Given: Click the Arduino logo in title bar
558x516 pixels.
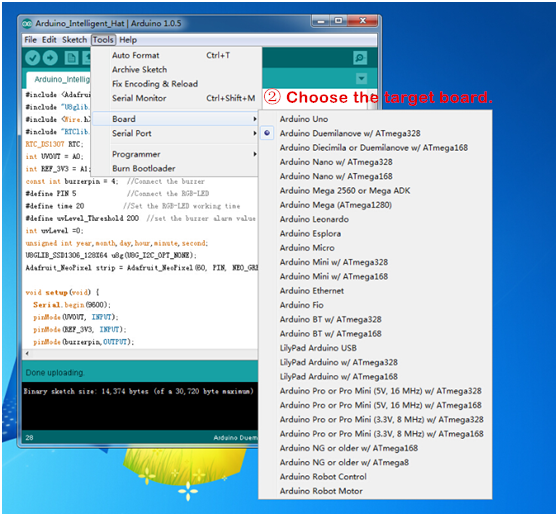Looking at the screenshot, I should click(x=27, y=24).
